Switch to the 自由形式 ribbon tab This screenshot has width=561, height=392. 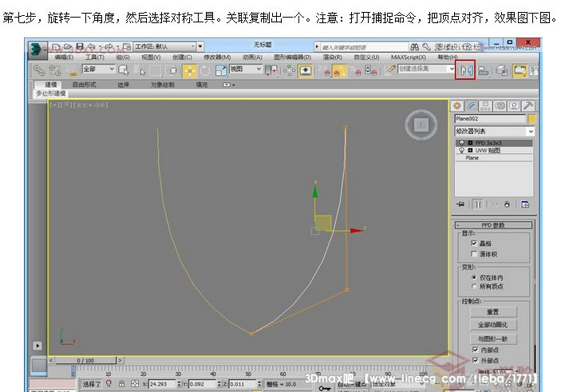pyautogui.click(x=84, y=85)
